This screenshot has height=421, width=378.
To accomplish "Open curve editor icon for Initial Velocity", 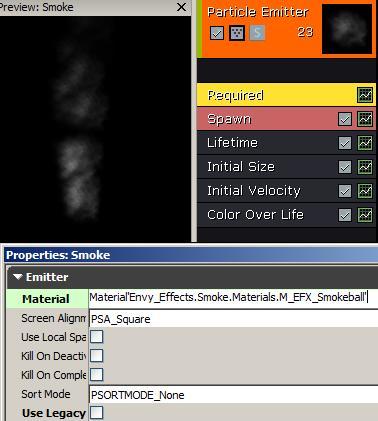I will 365,191.
